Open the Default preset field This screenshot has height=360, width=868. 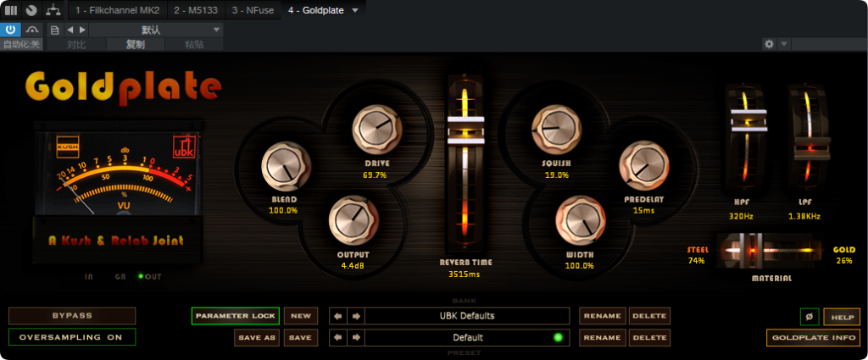(x=467, y=337)
